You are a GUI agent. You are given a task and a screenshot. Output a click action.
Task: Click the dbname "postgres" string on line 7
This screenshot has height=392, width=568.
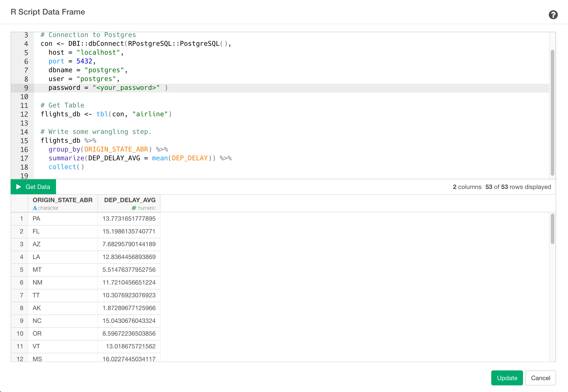[104, 70]
